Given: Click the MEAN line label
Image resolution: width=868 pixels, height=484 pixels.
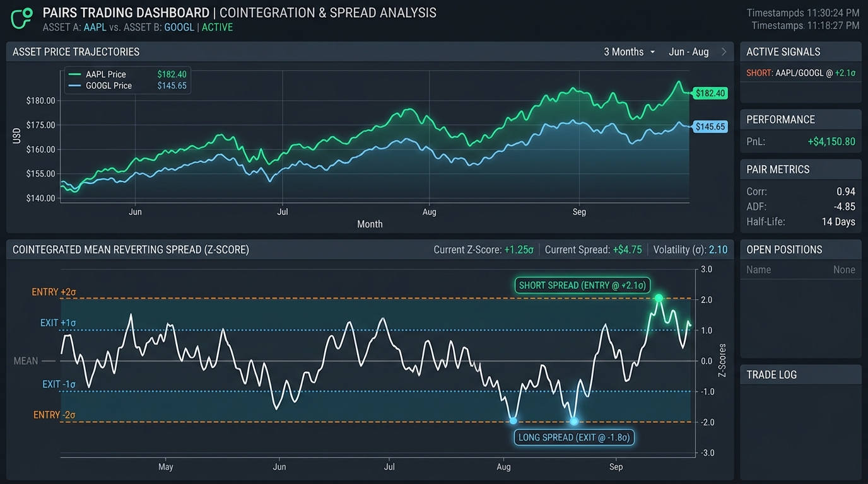Looking at the screenshot, I should (x=26, y=361).
